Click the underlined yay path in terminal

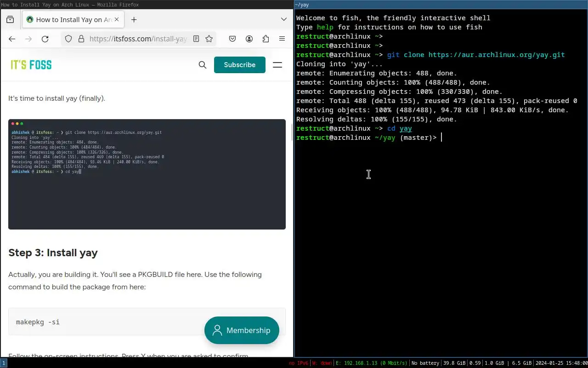(x=406, y=128)
